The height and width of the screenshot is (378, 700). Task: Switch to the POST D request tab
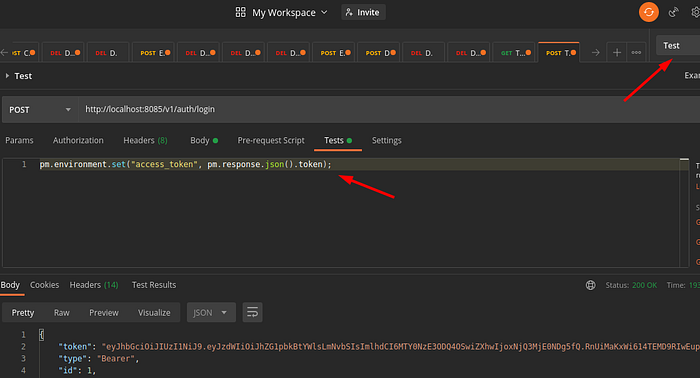click(379, 53)
